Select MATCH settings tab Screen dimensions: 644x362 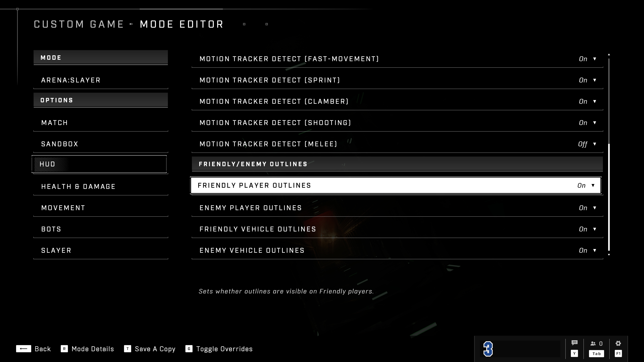(101, 123)
